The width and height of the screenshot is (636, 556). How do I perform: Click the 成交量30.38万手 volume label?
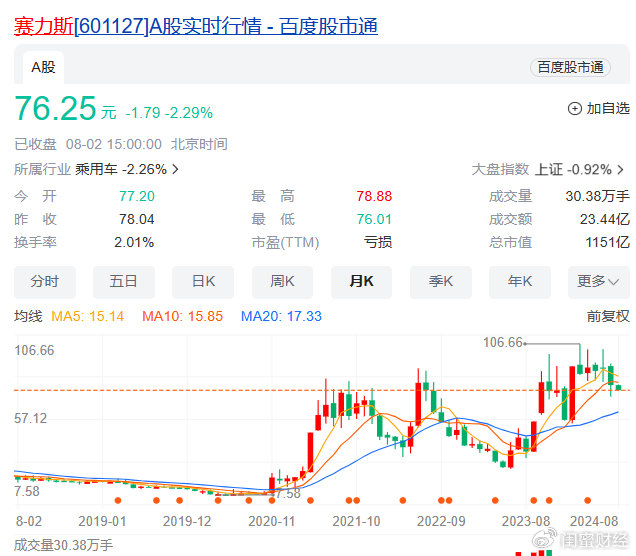tap(64, 545)
